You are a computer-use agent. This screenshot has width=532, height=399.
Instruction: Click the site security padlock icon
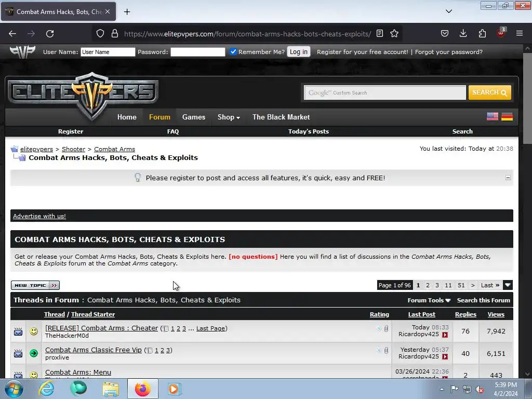click(x=115, y=34)
